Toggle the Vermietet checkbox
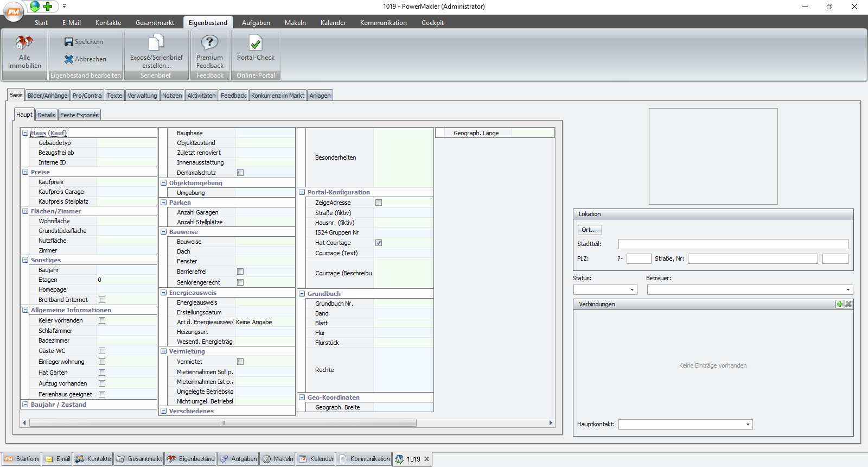The width and height of the screenshot is (868, 467). pos(240,362)
